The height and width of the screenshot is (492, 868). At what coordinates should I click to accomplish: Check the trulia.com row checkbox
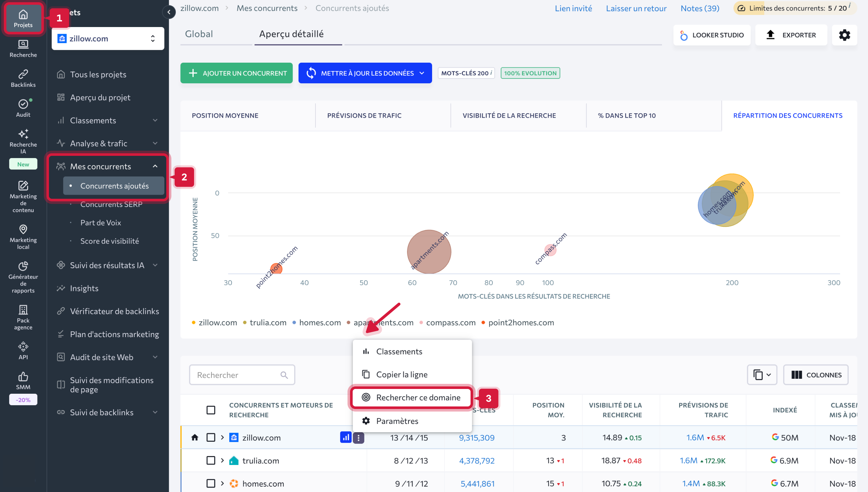click(x=211, y=460)
